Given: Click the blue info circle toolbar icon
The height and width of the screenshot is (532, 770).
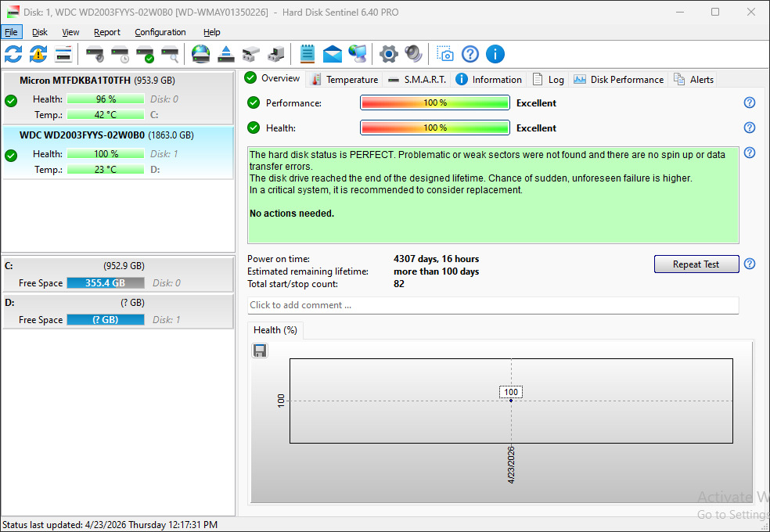Looking at the screenshot, I should [x=495, y=54].
